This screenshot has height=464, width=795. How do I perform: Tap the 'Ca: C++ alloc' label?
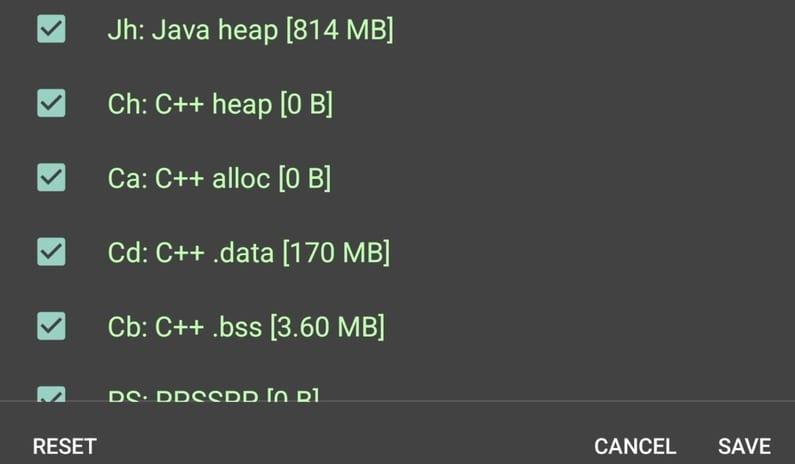(189, 178)
